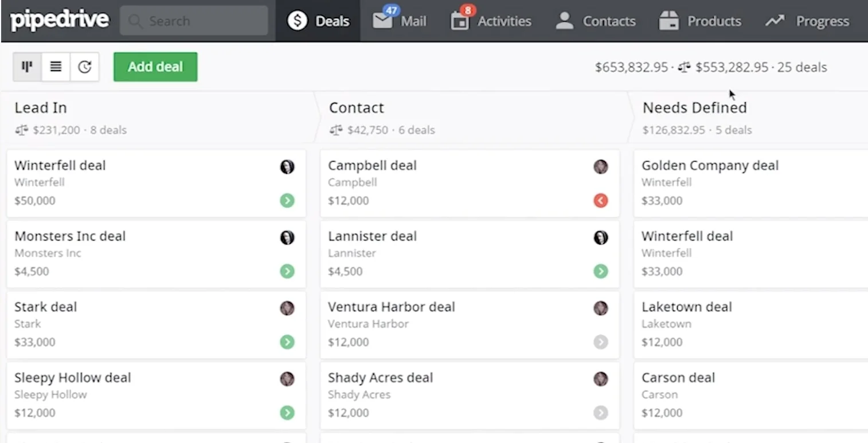Click green activity arrow on Stark deal

(x=287, y=342)
